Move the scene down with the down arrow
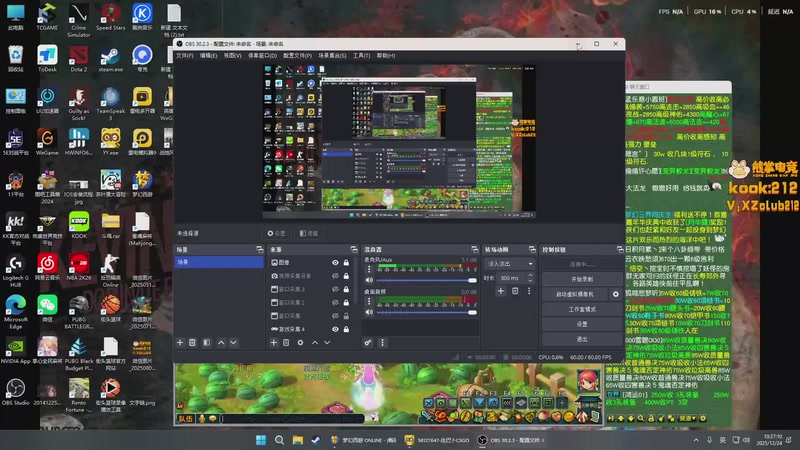The height and width of the screenshot is (450, 800). [233, 342]
